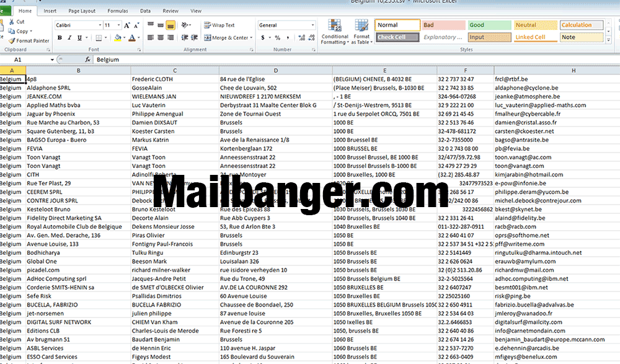The width and height of the screenshot is (620, 364).
Task: Click the Middle Align icon
Action: [x=161, y=25]
